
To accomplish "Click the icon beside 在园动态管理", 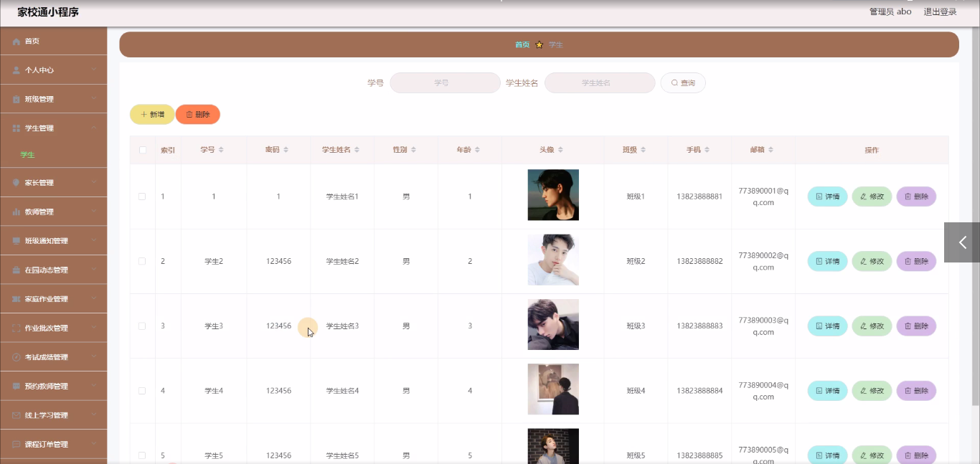I will [17, 270].
